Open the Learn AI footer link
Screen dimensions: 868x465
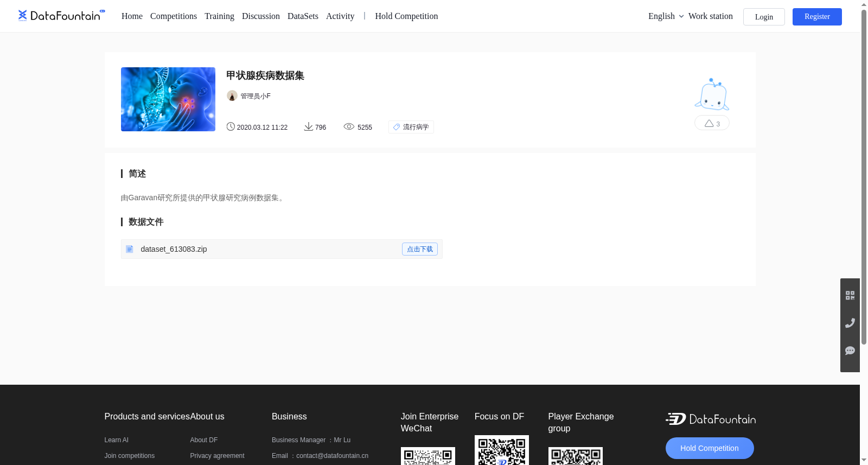117,440
